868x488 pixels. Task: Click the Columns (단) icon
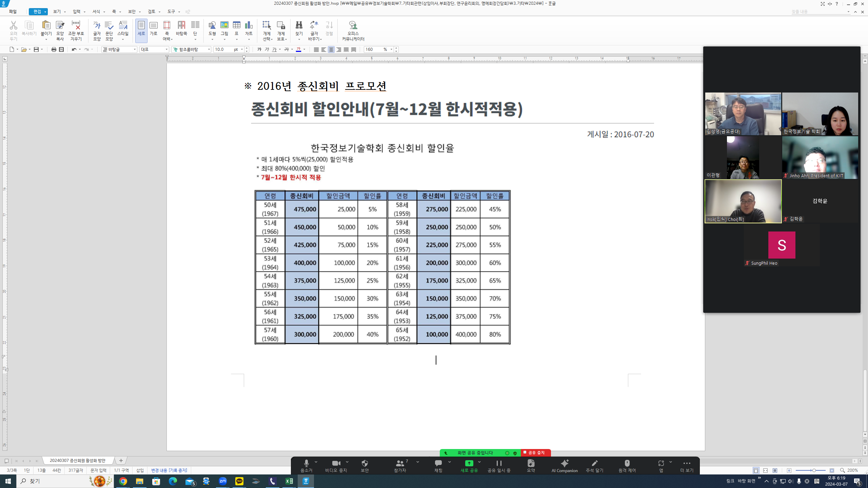[195, 25]
